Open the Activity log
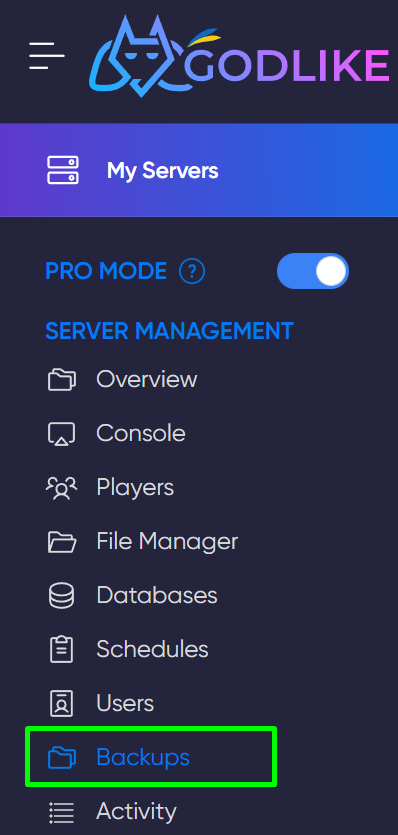Image resolution: width=398 pixels, height=835 pixels. (x=136, y=812)
